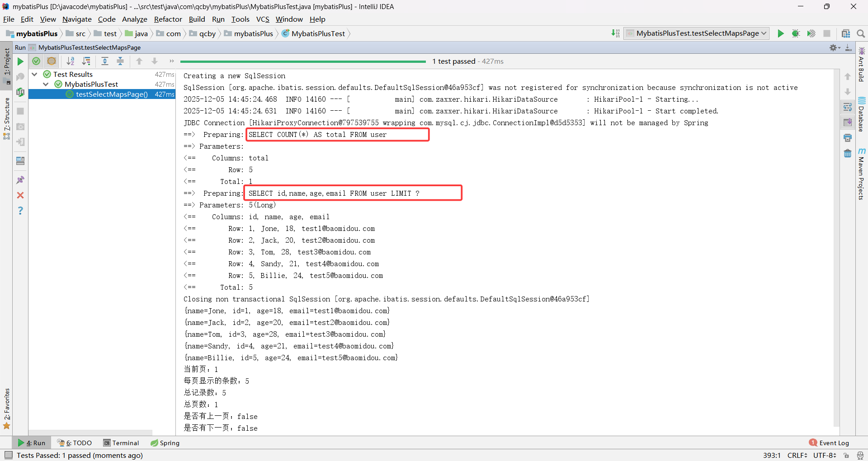Viewport: 868px width, 461px height.
Task: Open the Navigate menu
Action: pyautogui.click(x=77, y=19)
